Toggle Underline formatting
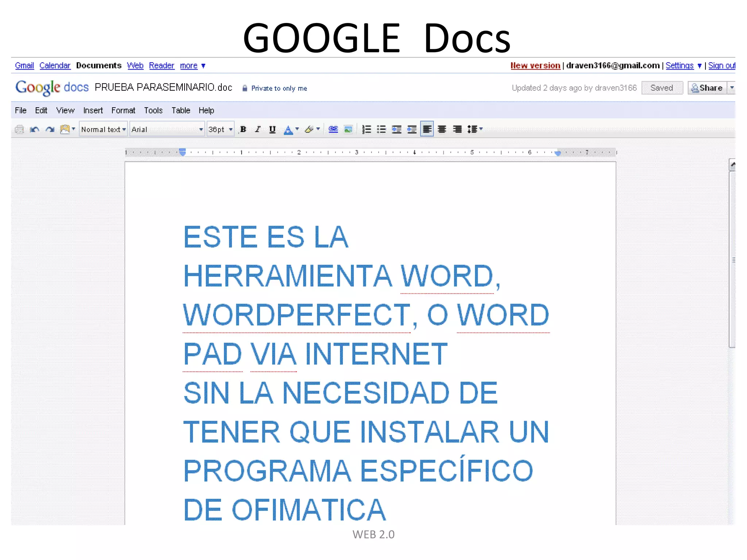Viewport: 747px width, 560px height. pyautogui.click(x=272, y=129)
